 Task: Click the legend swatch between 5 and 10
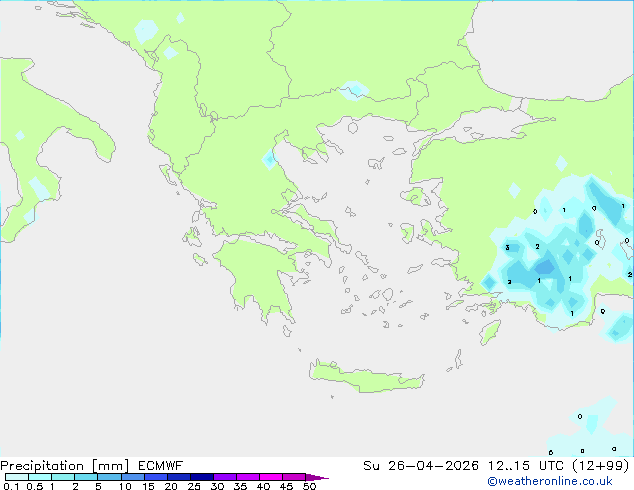(x=109, y=477)
